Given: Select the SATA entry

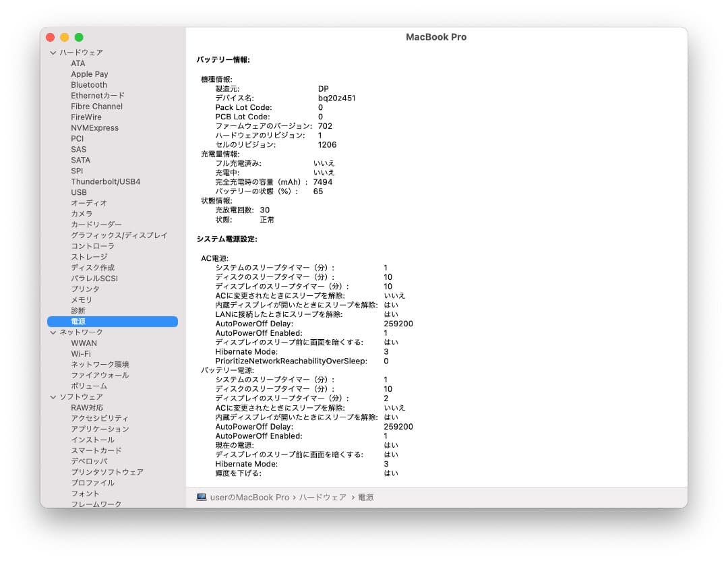Looking at the screenshot, I should (80, 160).
